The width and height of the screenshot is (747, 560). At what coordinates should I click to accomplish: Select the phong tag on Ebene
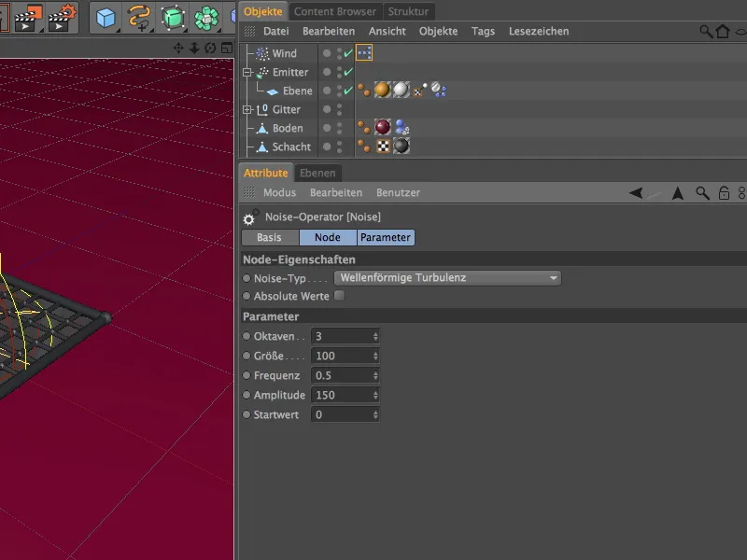(x=364, y=90)
